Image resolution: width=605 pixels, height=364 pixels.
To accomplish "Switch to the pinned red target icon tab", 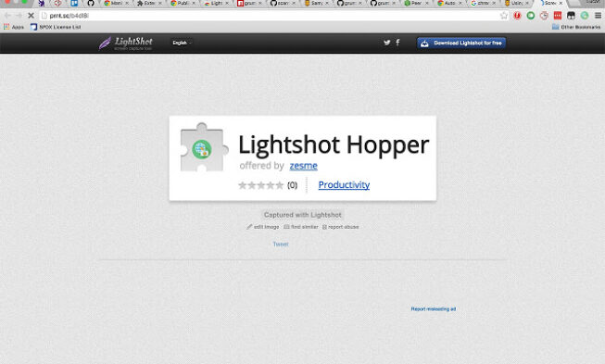I will point(57,3).
